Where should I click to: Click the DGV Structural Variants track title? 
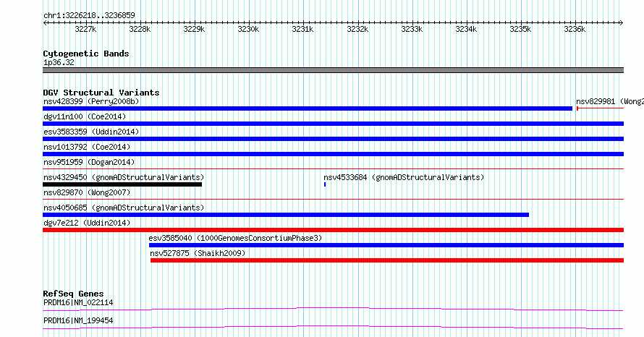(101, 93)
